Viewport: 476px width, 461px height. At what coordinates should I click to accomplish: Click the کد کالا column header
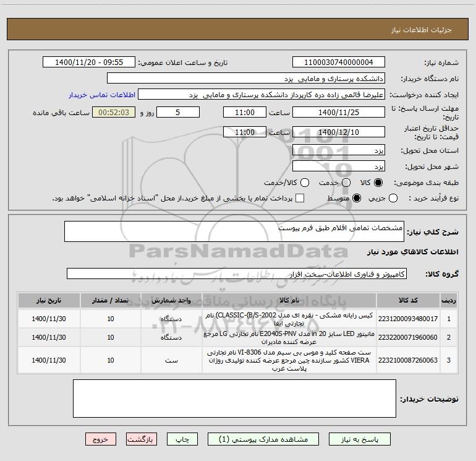point(408,300)
